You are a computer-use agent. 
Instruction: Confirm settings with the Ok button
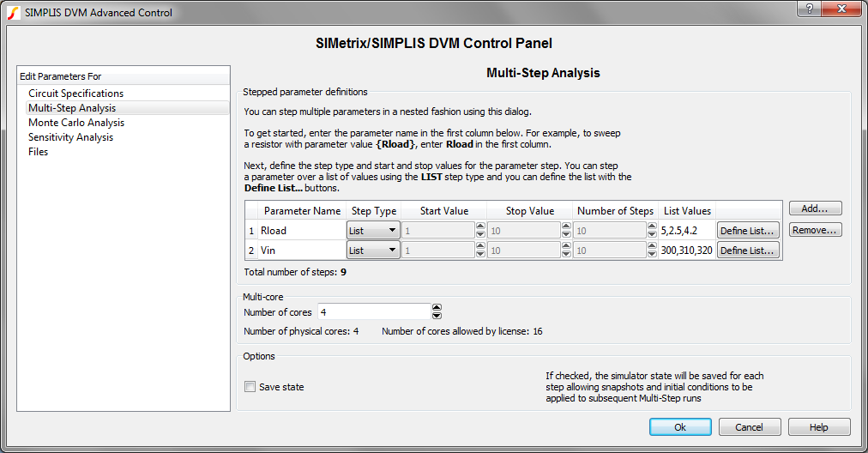pos(680,427)
